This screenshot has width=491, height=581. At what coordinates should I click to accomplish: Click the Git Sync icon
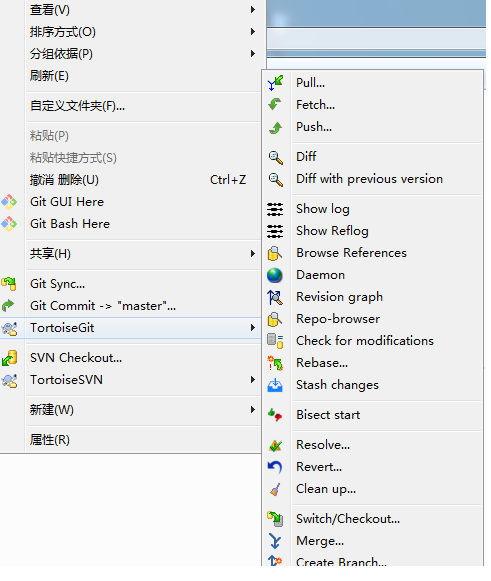tap(9, 284)
